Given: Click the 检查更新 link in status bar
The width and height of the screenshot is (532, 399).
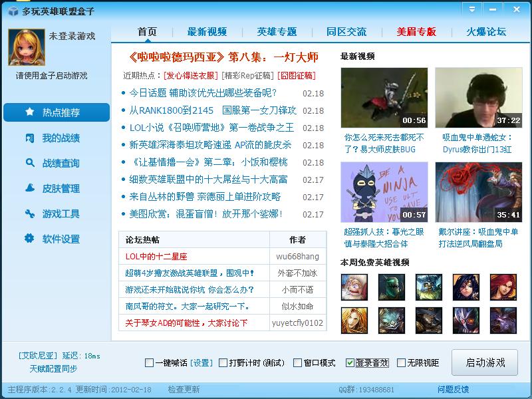Looking at the screenshot, I should click(184, 390).
